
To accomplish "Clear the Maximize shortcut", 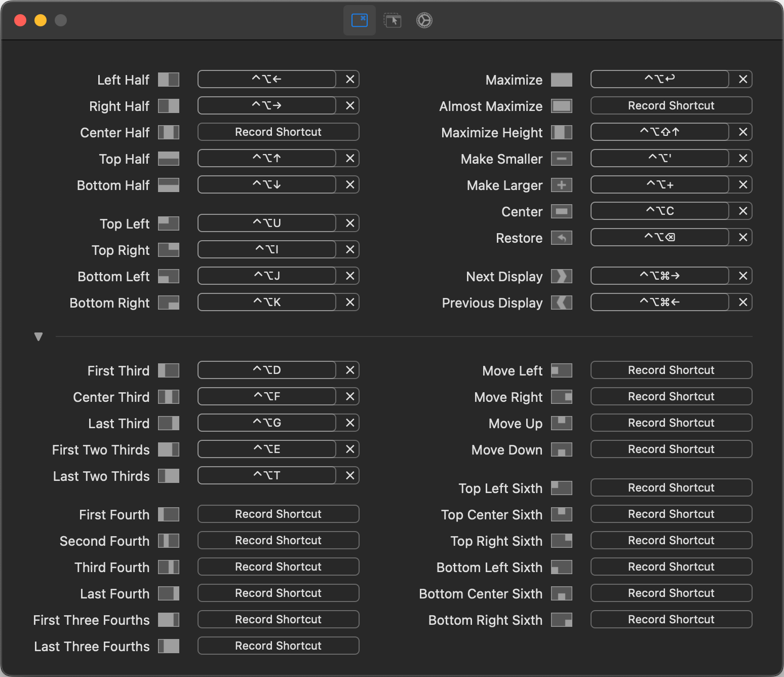I will tap(742, 79).
